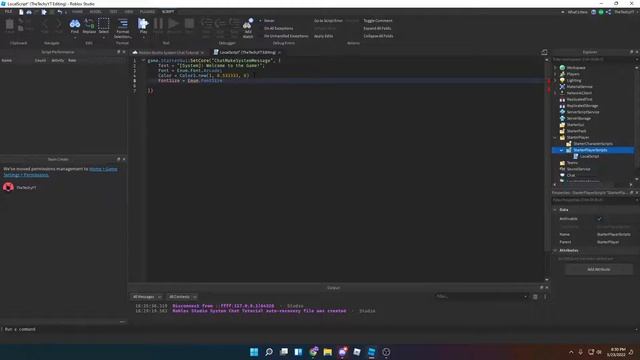Open the Find tool
The image size is (640, 360).
(x=75, y=26)
